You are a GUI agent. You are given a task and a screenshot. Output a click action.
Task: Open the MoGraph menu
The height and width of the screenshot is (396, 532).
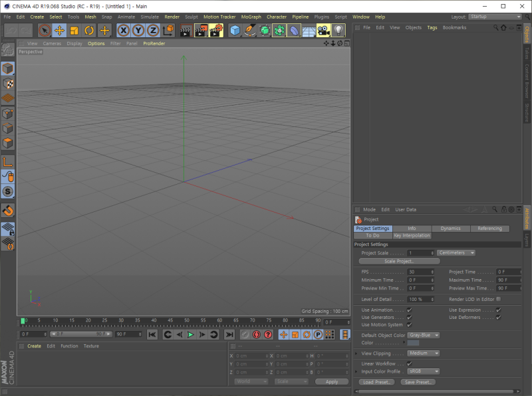click(x=251, y=17)
